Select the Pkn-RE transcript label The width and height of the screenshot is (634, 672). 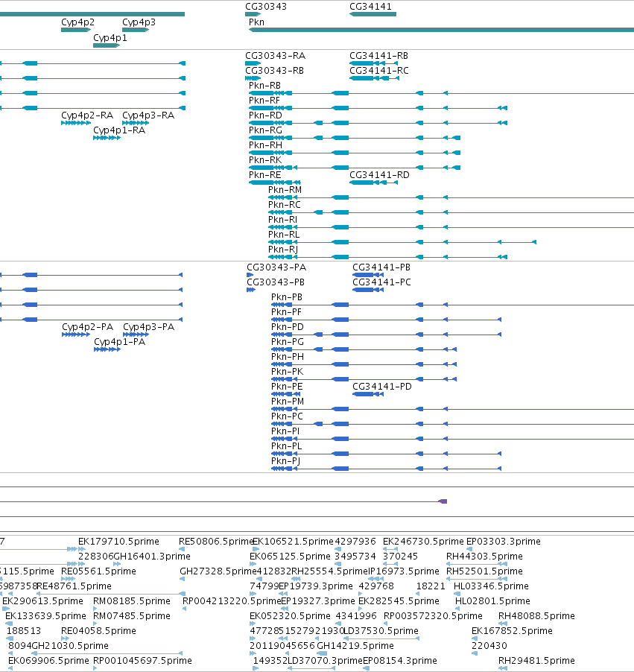[265, 175]
